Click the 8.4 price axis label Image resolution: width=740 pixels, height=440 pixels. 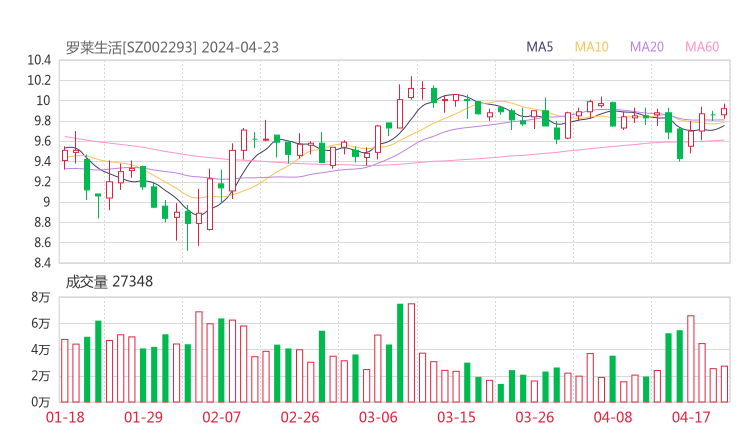42,262
